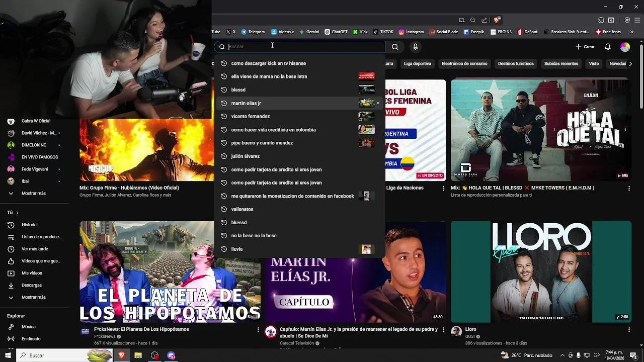The image size is (644, 362).
Task: Open the browser extensions puzzle icon
Action: [x=601, y=20]
